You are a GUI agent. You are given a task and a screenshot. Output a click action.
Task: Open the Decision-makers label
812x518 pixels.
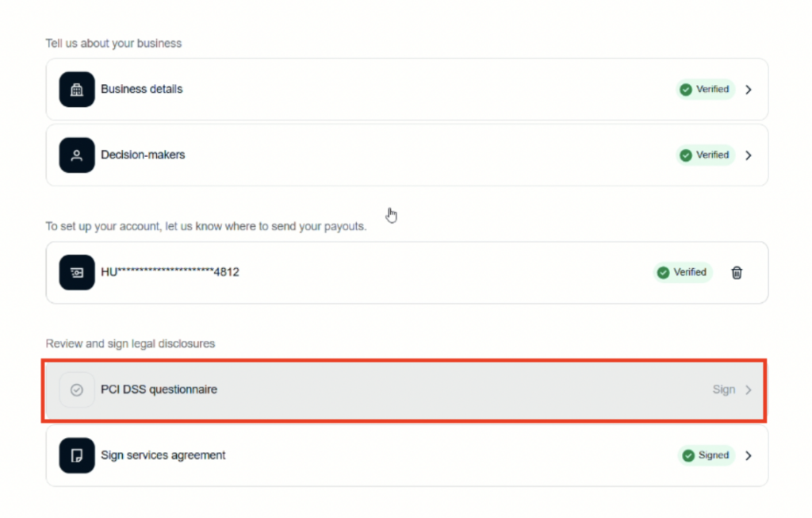(143, 155)
